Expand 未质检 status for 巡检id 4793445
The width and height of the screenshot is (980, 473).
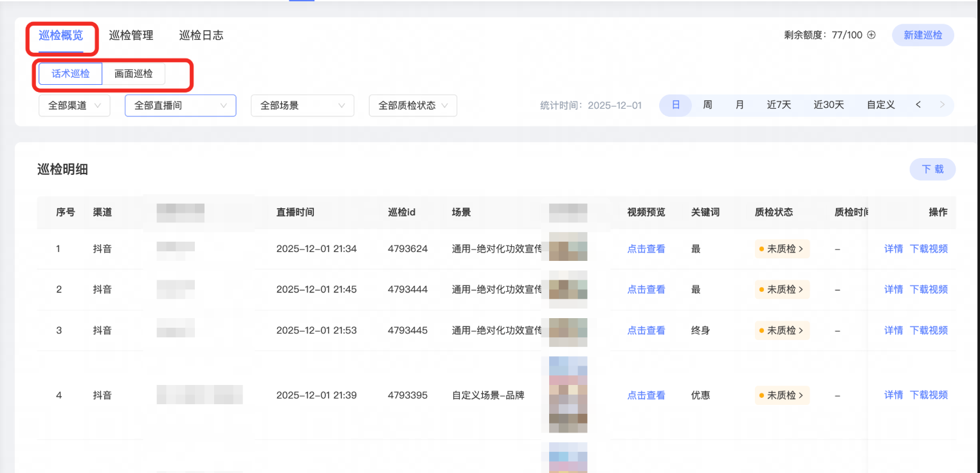[782, 330]
